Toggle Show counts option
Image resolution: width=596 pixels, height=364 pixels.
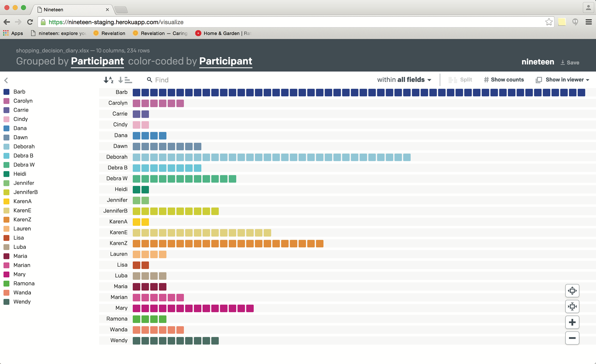504,80
